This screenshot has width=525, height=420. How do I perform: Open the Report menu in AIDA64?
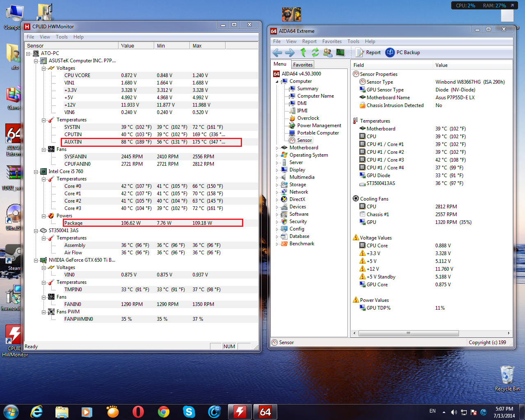(309, 41)
